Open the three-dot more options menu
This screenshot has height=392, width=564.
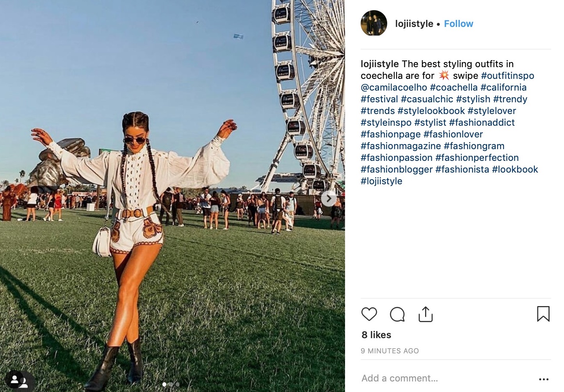pyautogui.click(x=544, y=379)
